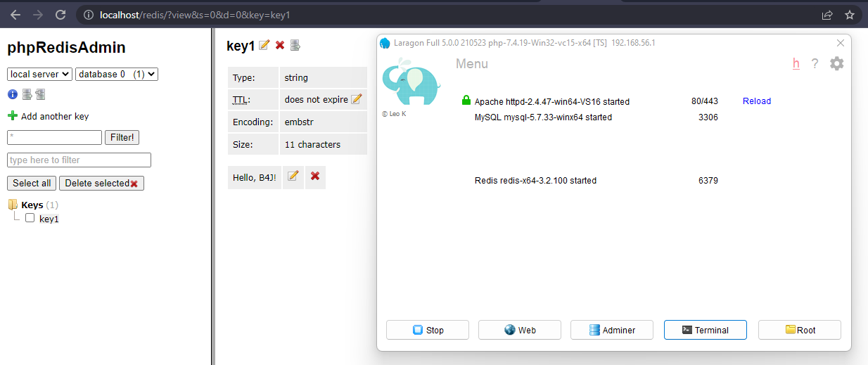Reload the browser page
This screenshot has height=365, width=868.
coord(60,14)
